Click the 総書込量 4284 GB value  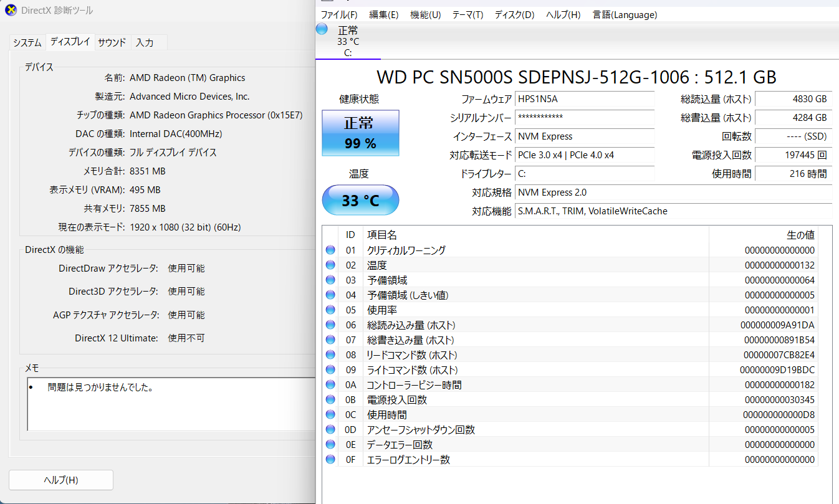pos(793,118)
